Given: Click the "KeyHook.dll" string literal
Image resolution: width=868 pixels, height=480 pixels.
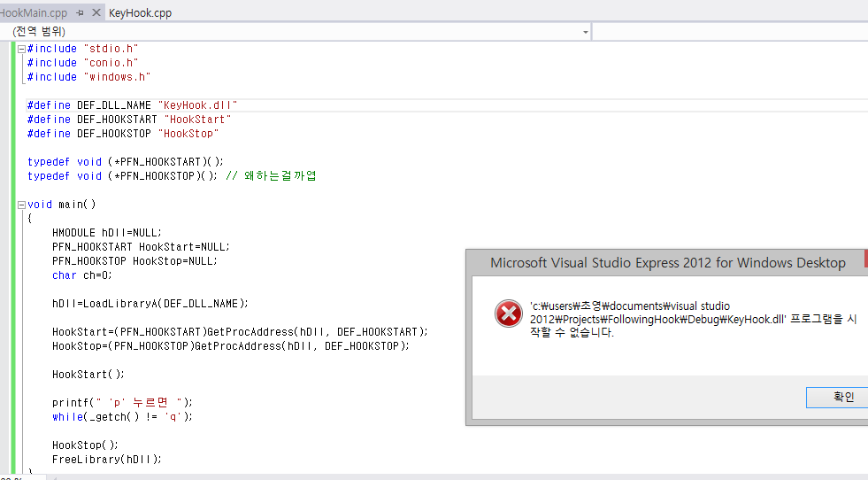Looking at the screenshot, I should pyautogui.click(x=198, y=105).
